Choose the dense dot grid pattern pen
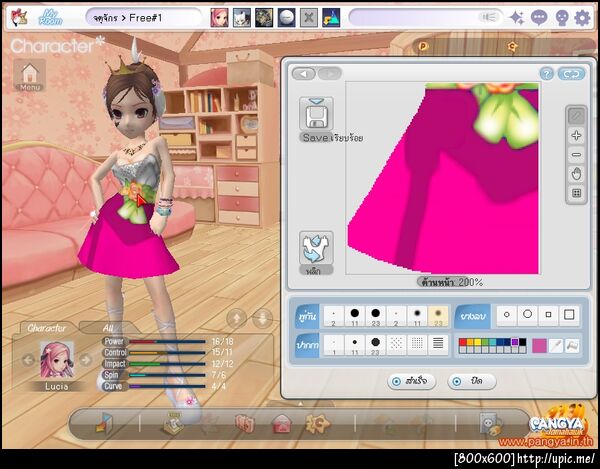The image size is (600, 469). (x=417, y=344)
